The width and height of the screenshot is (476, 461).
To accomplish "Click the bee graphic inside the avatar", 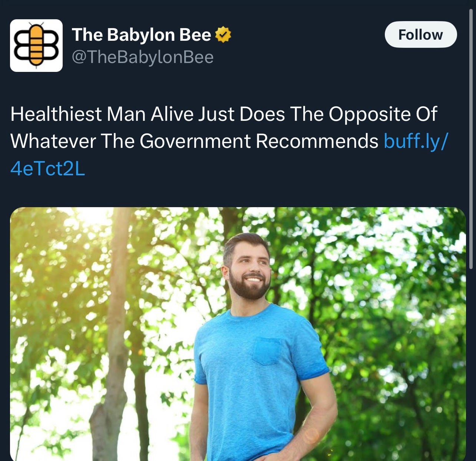I will (36, 45).
